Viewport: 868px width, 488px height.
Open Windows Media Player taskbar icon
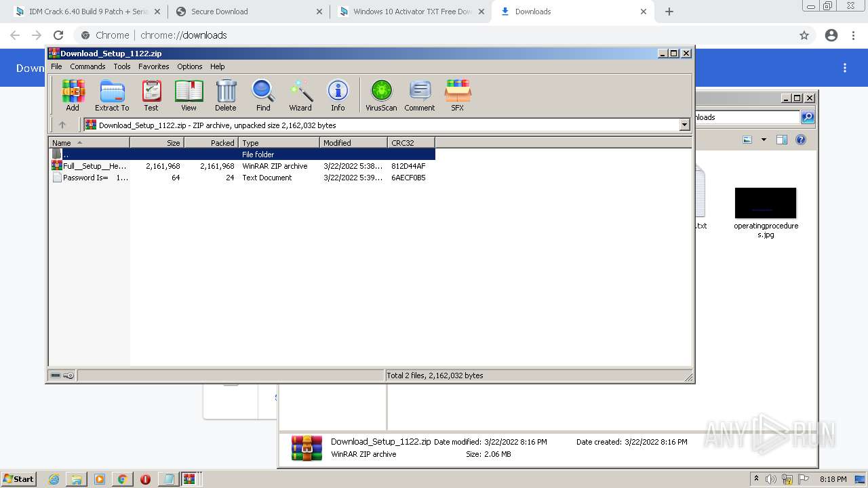pyautogui.click(x=100, y=479)
